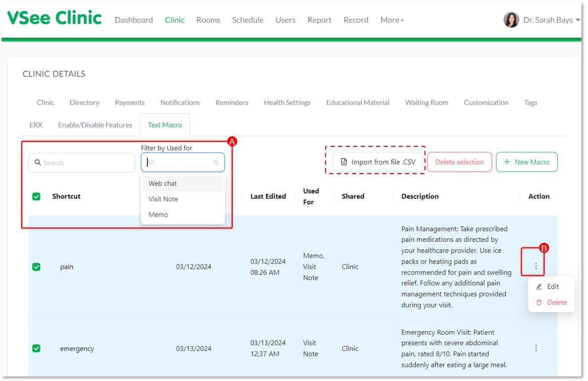This screenshot has height=381, width=588.
Task: Open Record in top navigation
Action: [x=356, y=20]
